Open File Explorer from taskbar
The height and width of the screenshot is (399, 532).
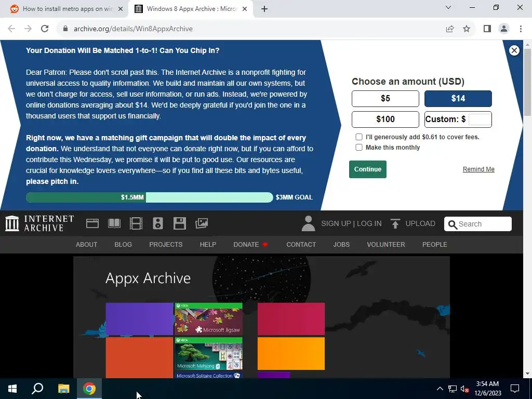click(x=63, y=389)
